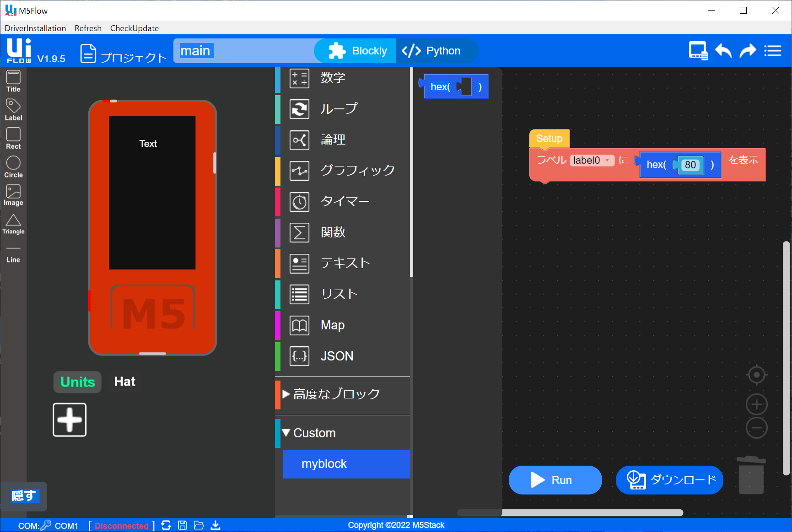Open the device UI simulator icon
792x532 pixels.
(698, 51)
